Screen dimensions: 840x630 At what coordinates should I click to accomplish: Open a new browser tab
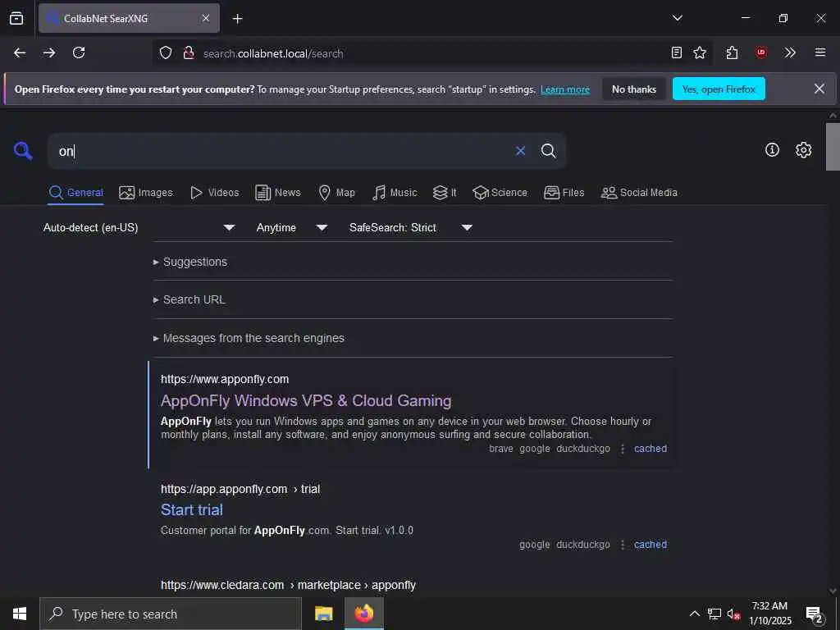click(237, 19)
